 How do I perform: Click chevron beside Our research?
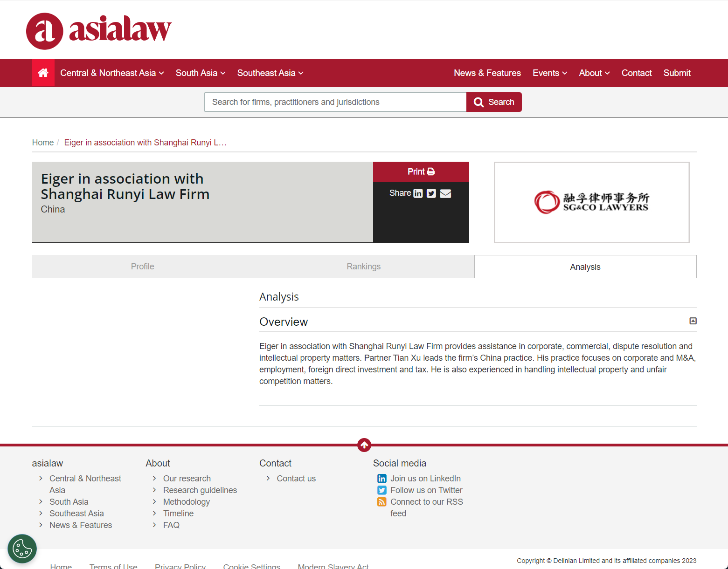154,478
